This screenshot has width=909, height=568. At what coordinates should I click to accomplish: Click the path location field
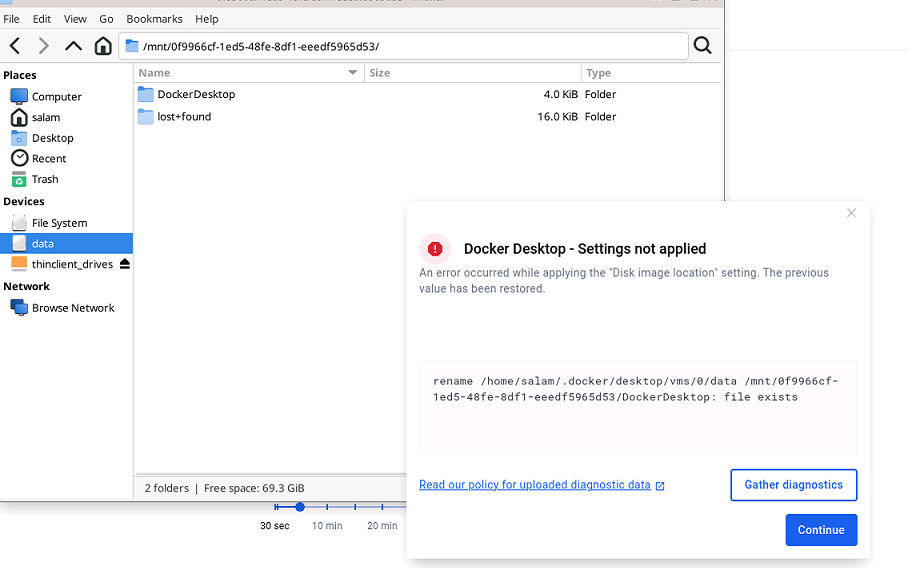click(403, 46)
